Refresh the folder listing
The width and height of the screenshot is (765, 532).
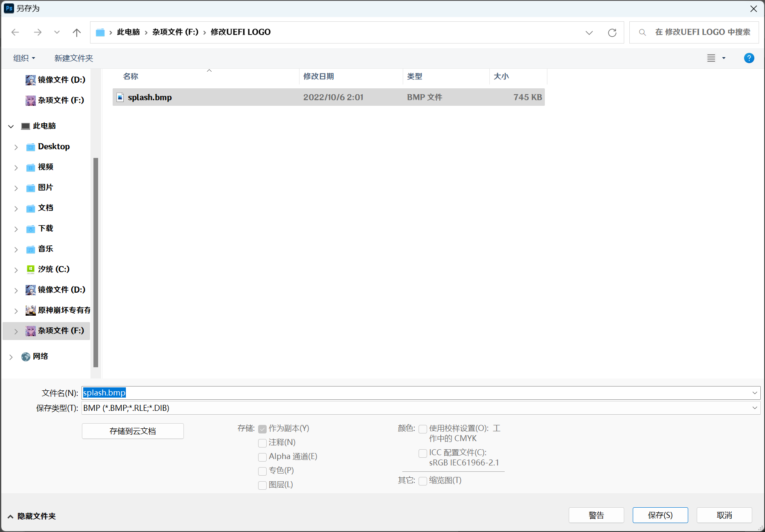[612, 32]
